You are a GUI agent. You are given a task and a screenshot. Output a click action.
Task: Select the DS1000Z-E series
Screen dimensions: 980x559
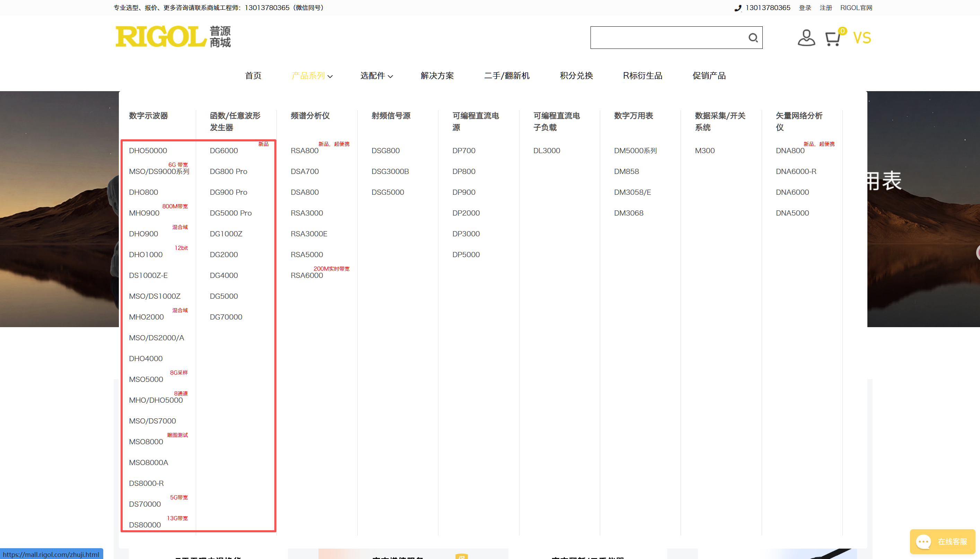tap(148, 275)
